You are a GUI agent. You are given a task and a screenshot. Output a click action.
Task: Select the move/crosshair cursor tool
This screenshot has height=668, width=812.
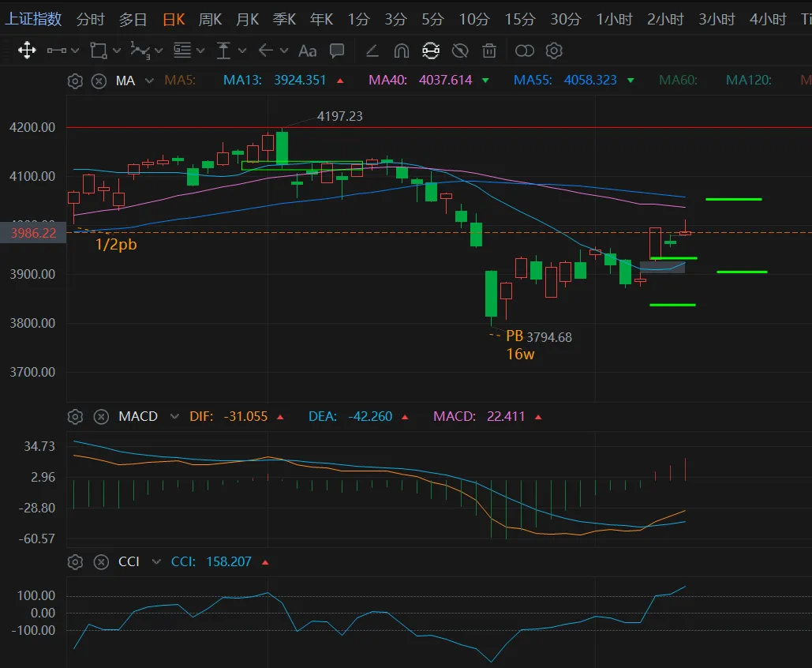point(27,51)
